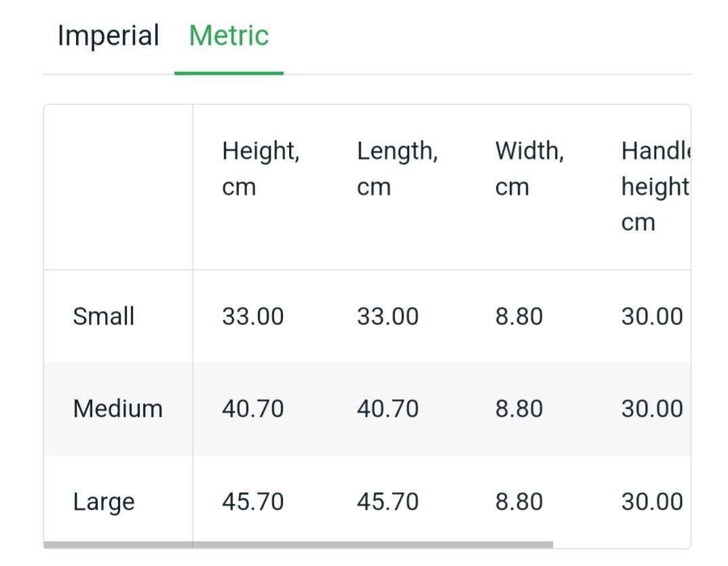
Task: Select the Small row label
Action: coord(104,316)
